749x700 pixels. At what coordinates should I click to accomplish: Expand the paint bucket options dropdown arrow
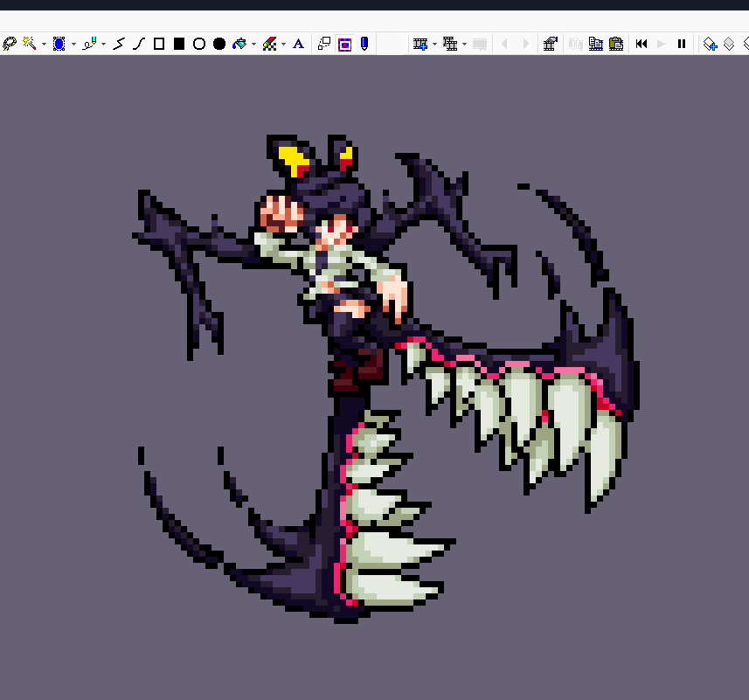tap(253, 45)
